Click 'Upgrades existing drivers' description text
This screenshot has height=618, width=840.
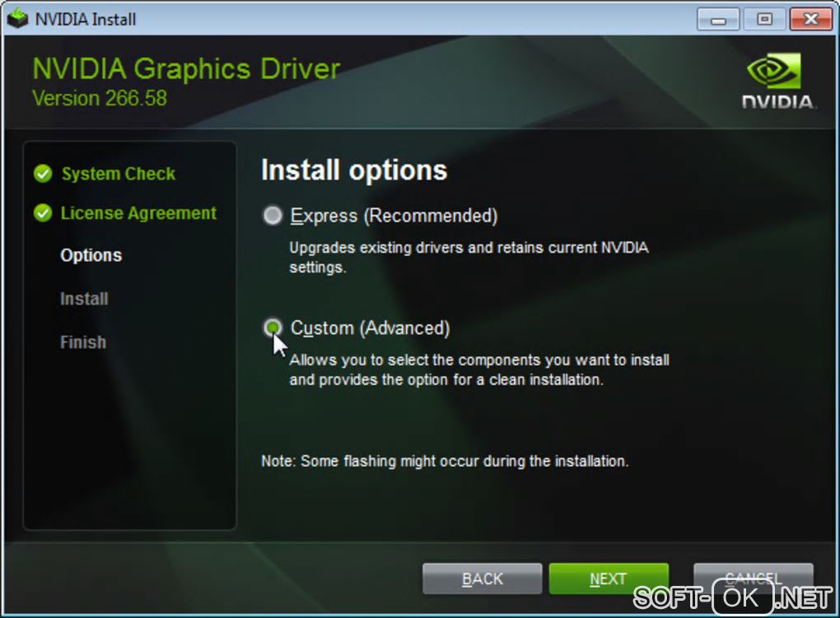tap(469, 258)
